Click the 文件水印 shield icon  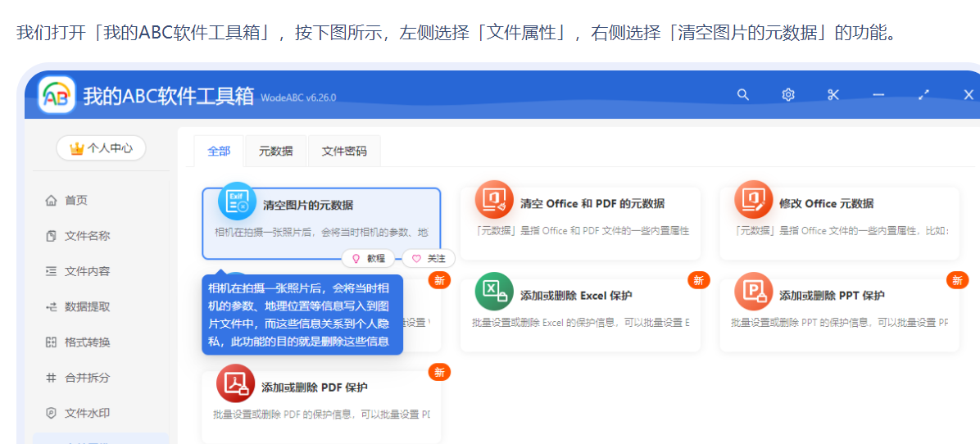point(52,413)
